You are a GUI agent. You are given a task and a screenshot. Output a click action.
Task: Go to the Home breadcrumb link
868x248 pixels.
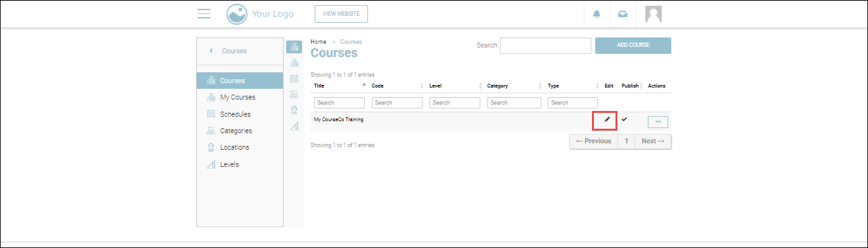319,42
